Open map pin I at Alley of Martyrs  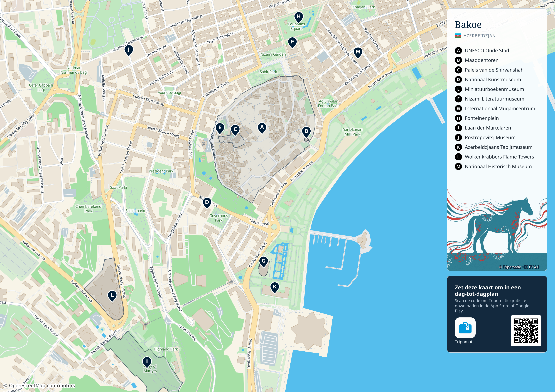click(147, 362)
